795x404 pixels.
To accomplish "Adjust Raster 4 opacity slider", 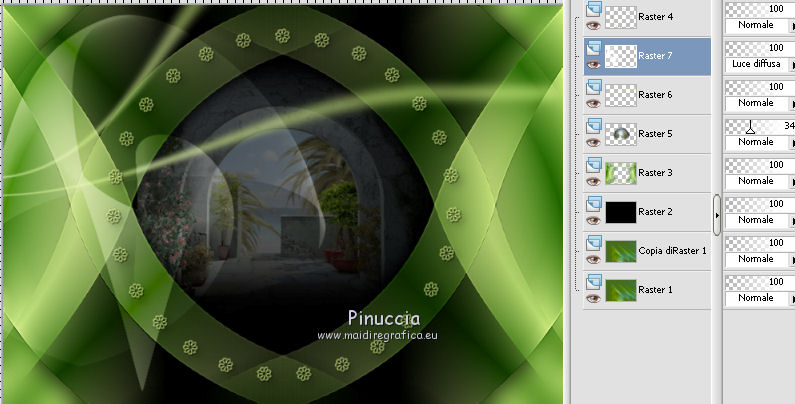I will [x=760, y=9].
